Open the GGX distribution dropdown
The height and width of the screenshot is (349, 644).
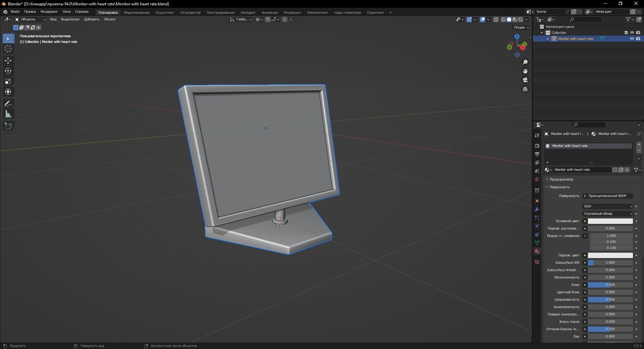607,206
